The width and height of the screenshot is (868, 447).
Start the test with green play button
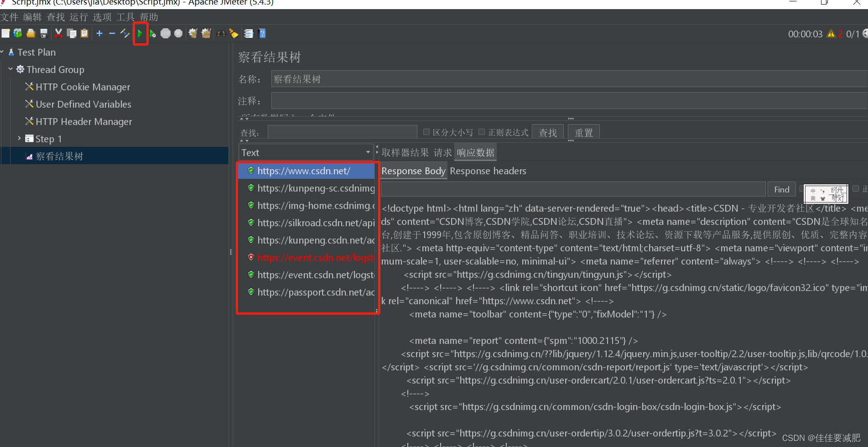click(x=140, y=33)
